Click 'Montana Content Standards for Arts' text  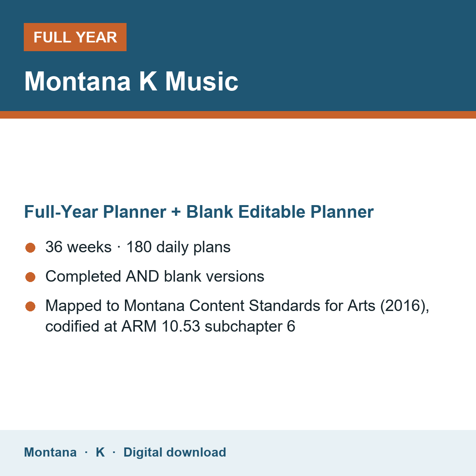coord(250,306)
